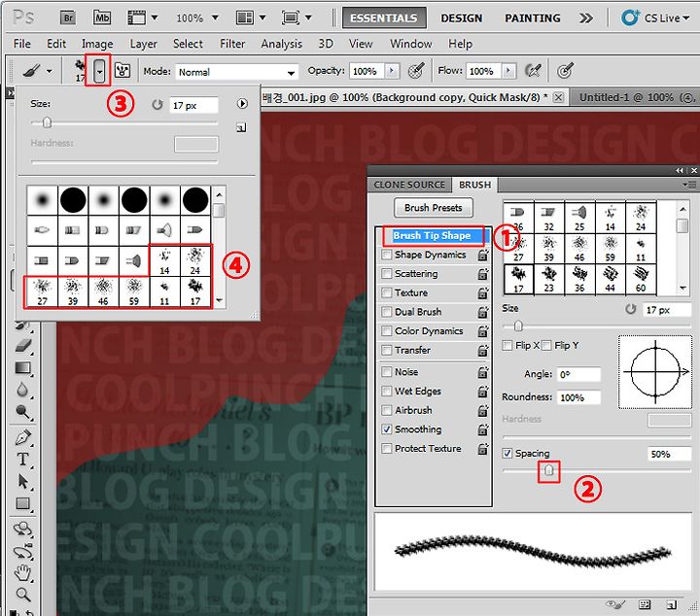Select the 3D Rotate tool
The width and height of the screenshot is (700, 616).
click(x=22, y=530)
